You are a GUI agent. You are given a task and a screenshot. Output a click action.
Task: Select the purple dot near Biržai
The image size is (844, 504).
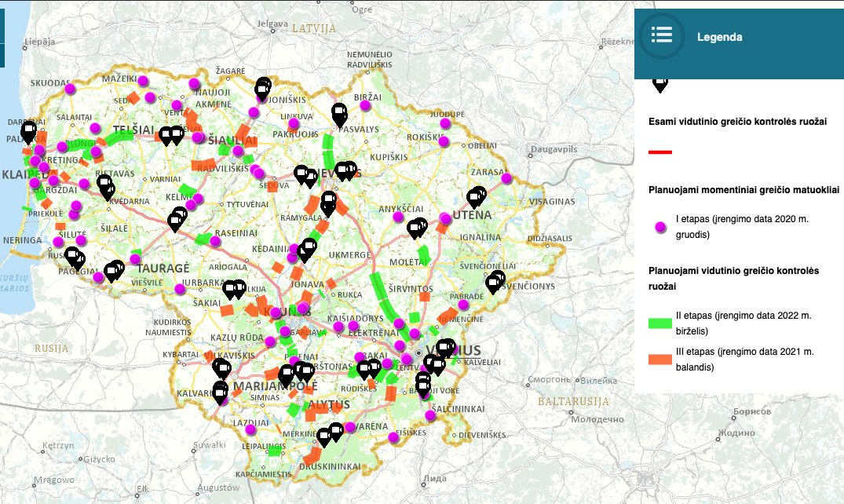366,105
